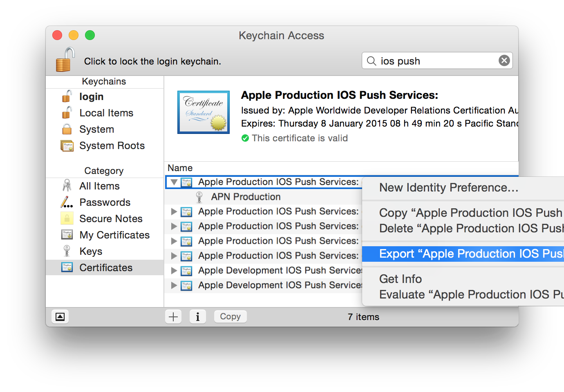Choose Export "Apple Production IOS Push" menu item
564x392 pixels.
click(463, 254)
